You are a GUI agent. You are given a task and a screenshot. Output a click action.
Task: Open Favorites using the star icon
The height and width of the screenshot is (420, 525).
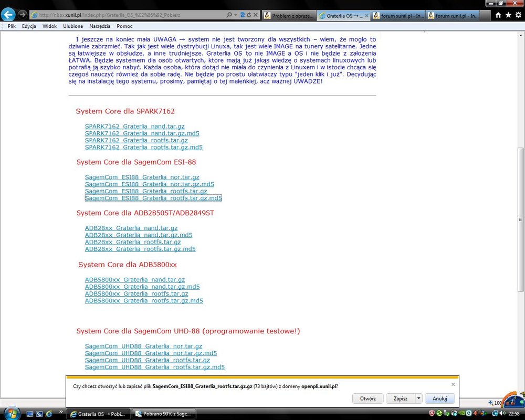[508, 15]
